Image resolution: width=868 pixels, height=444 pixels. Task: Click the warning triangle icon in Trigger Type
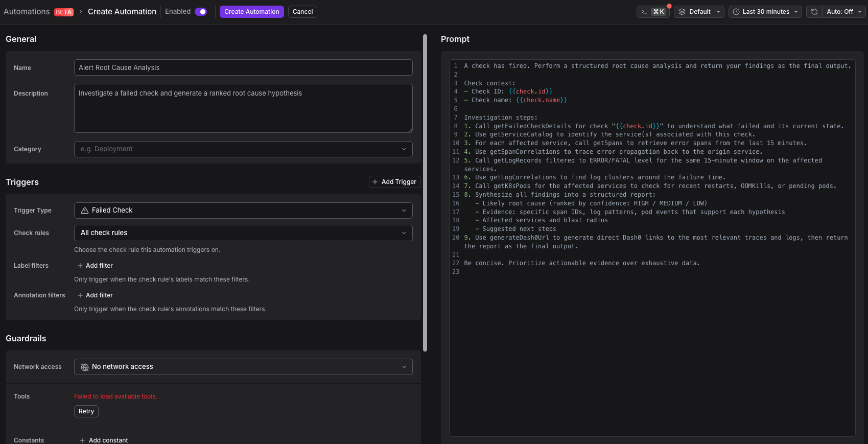tap(85, 211)
